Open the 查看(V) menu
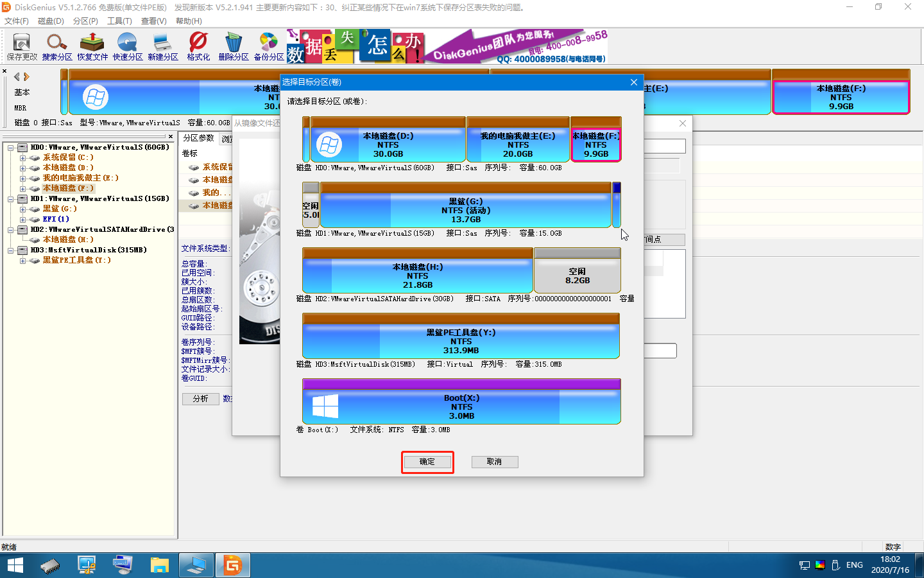The height and width of the screenshot is (578, 924). 154,21
